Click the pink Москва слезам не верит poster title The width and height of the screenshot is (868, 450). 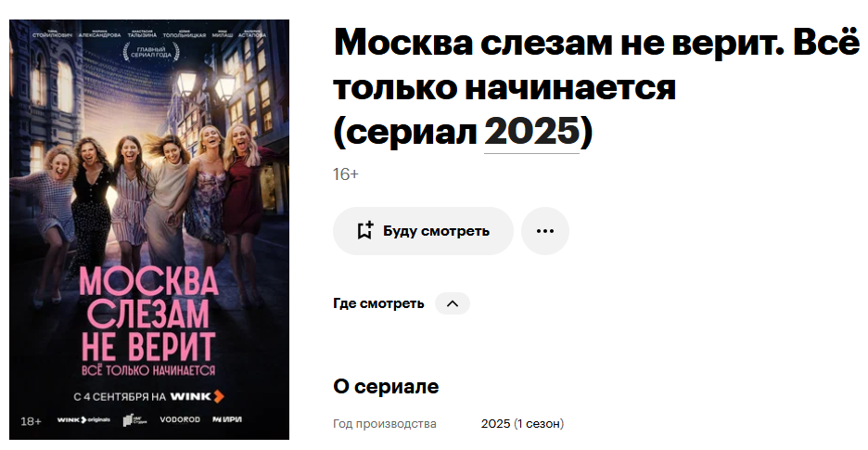149,315
